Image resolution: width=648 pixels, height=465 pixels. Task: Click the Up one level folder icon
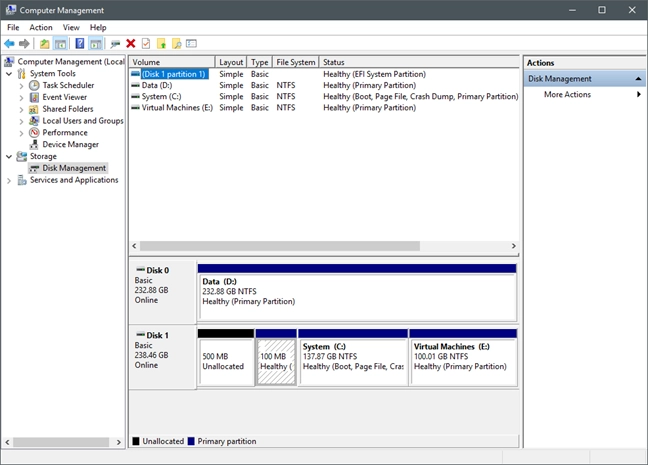[x=45, y=43]
